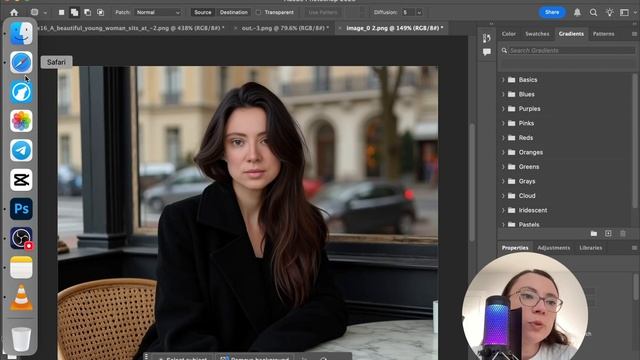Click Remove background in contextual bar
Screen dimensions: 640x360
click(x=255, y=358)
